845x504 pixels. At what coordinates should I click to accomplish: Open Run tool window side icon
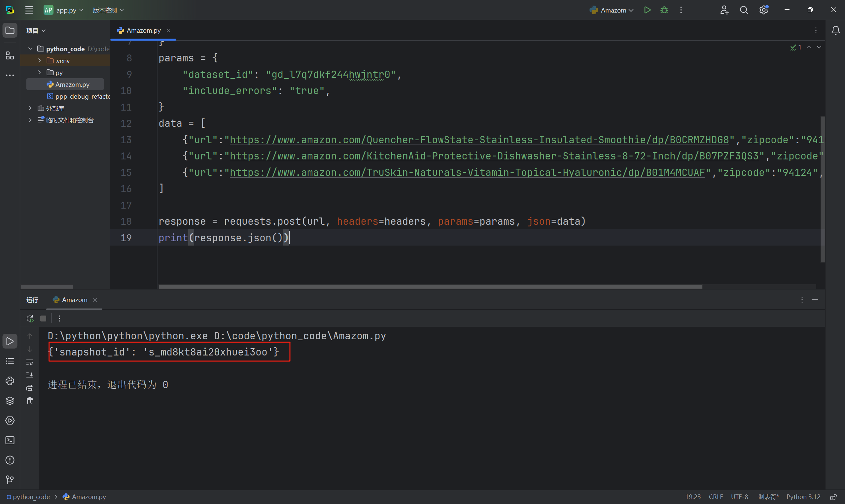click(x=10, y=341)
